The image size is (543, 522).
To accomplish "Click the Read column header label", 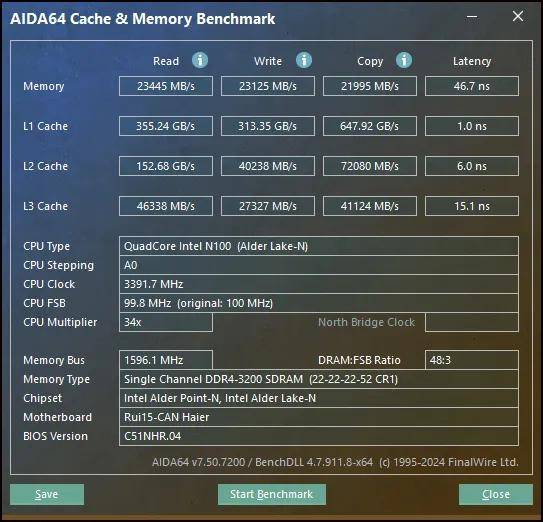I will tap(166, 61).
